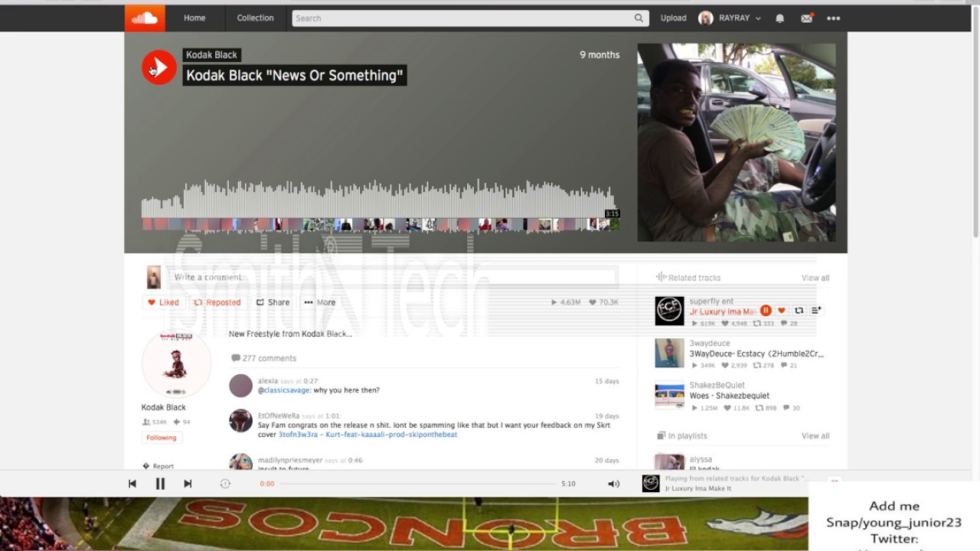
Task: Click the superfly ent artwork thumbnail
Action: [669, 311]
